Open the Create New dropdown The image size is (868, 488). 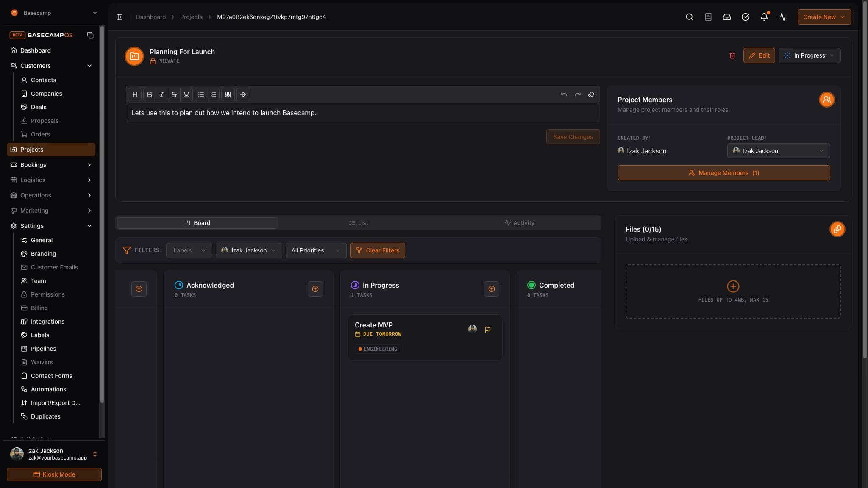[824, 17]
